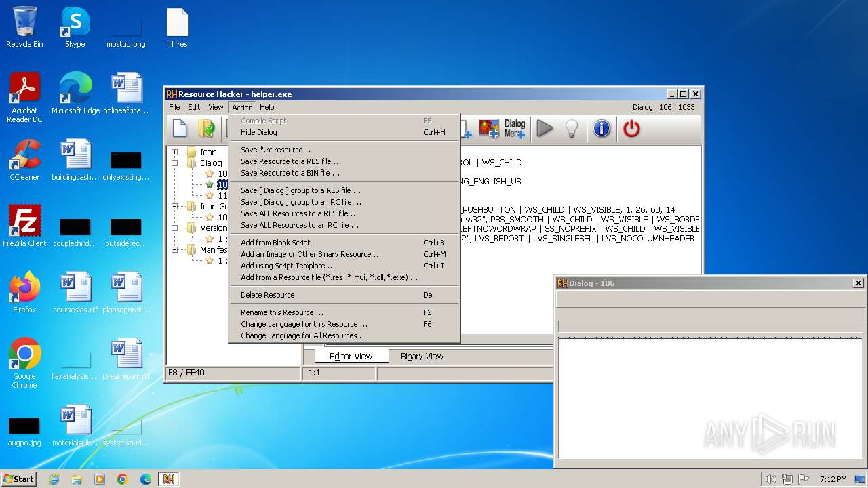Click the taskbar clock showing 7:12 PM
This screenshot has height=488, width=868.
833,479
